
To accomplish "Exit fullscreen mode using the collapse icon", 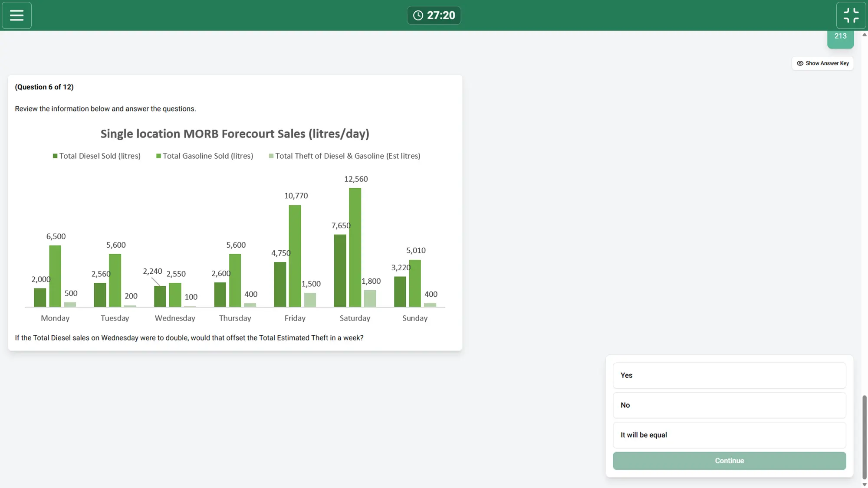I will (851, 15).
